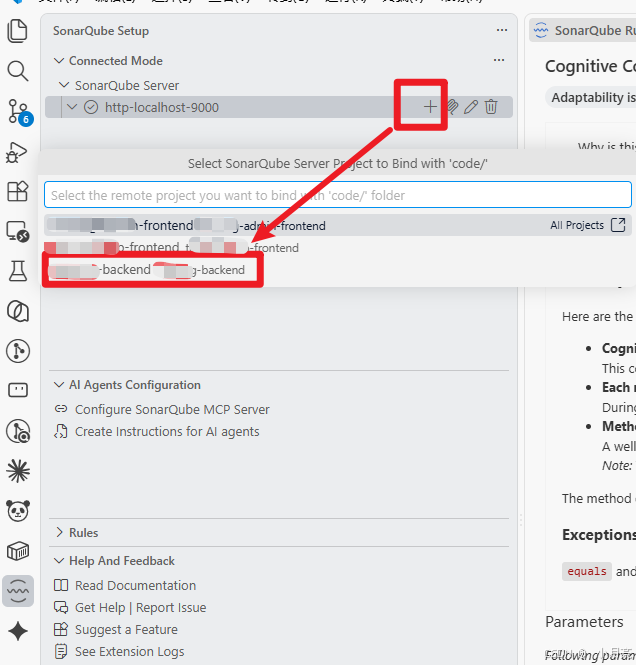Delete the http-localhost-9000 connection
Viewport: 636px width, 665px height.
click(x=491, y=107)
